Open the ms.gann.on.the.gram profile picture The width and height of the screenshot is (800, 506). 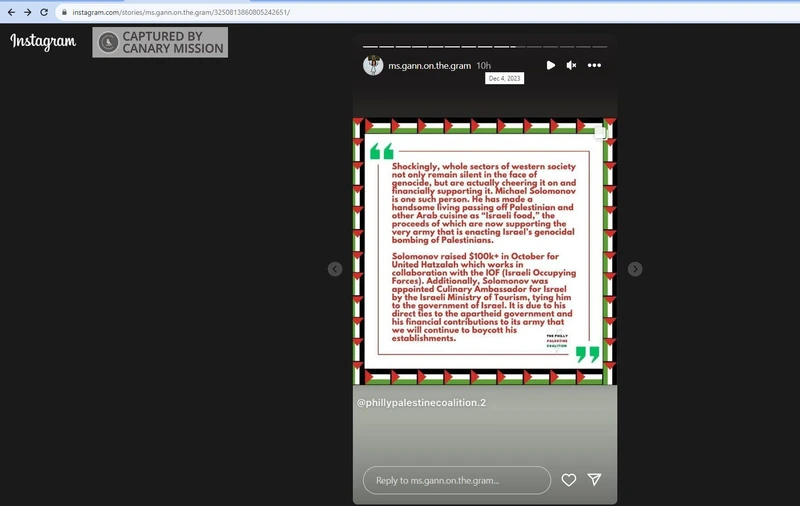[373, 65]
